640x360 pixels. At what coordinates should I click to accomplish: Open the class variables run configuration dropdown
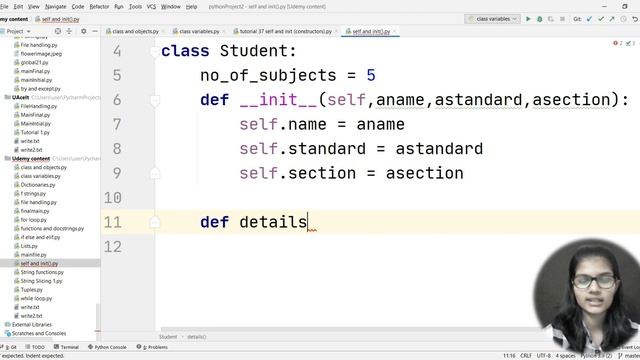point(492,19)
